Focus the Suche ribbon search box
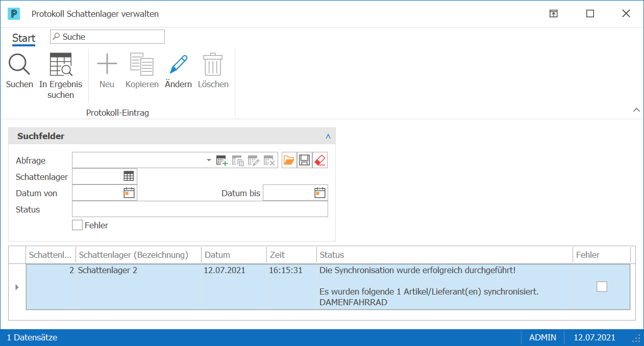 [107, 37]
